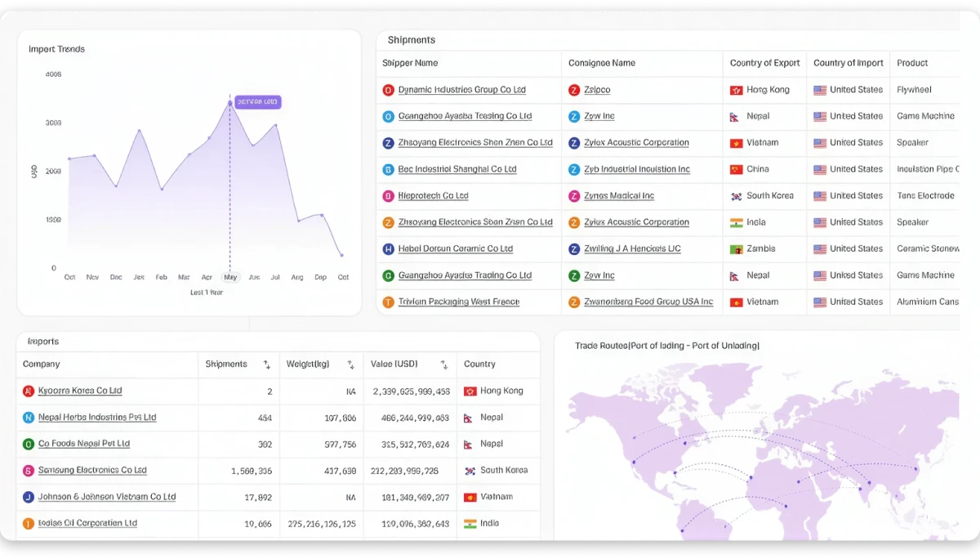
Task: Open Zwilling J A Henckels LLC link
Action: 632,249
